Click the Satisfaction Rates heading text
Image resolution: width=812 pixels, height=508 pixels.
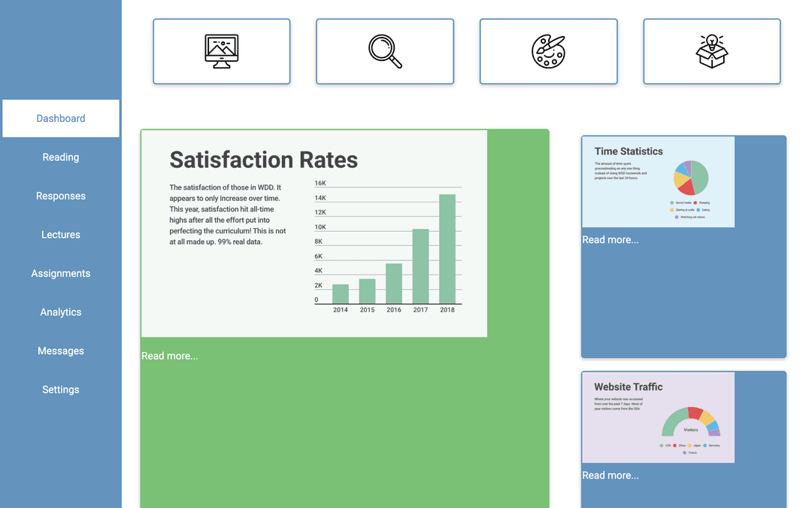[x=263, y=160]
